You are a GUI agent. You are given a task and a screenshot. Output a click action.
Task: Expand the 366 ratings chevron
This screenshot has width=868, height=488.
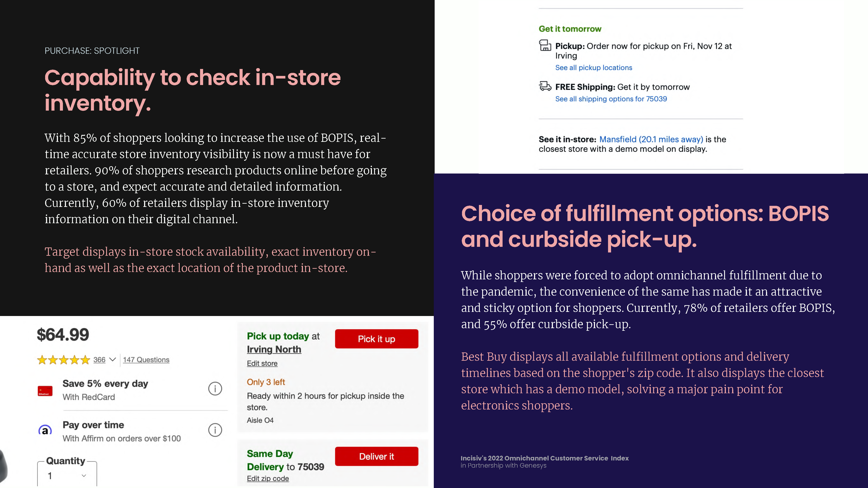tap(113, 359)
